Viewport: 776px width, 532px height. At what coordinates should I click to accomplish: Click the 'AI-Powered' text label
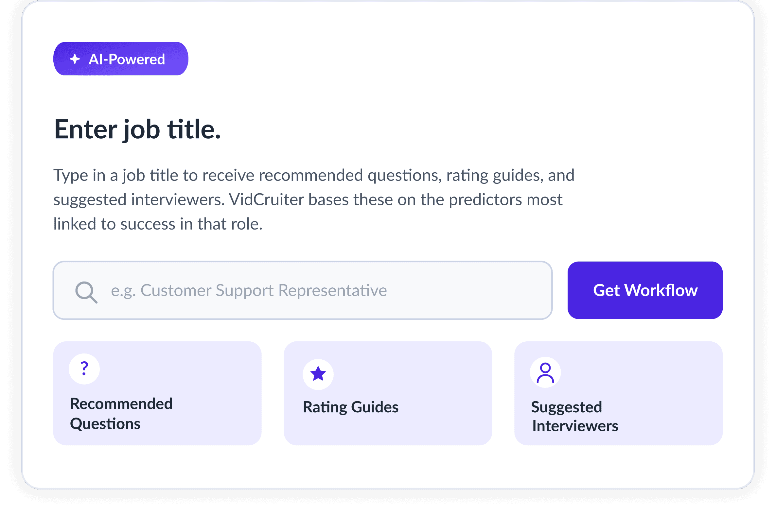pos(127,59)
